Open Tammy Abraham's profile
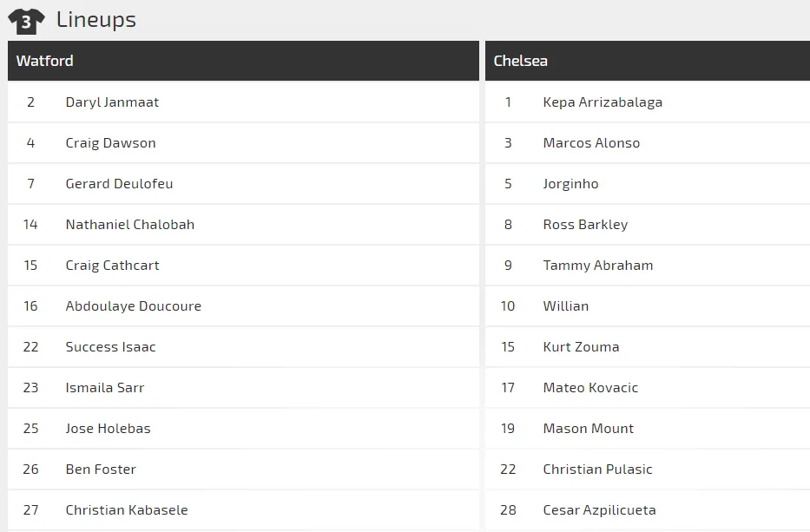 tap(597, 266)
